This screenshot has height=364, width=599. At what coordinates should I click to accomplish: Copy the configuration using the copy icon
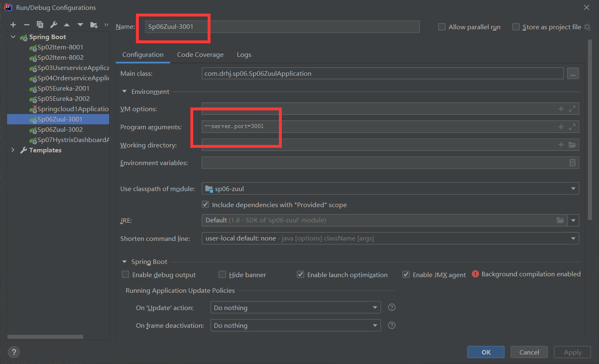click(x=40, y=25)
